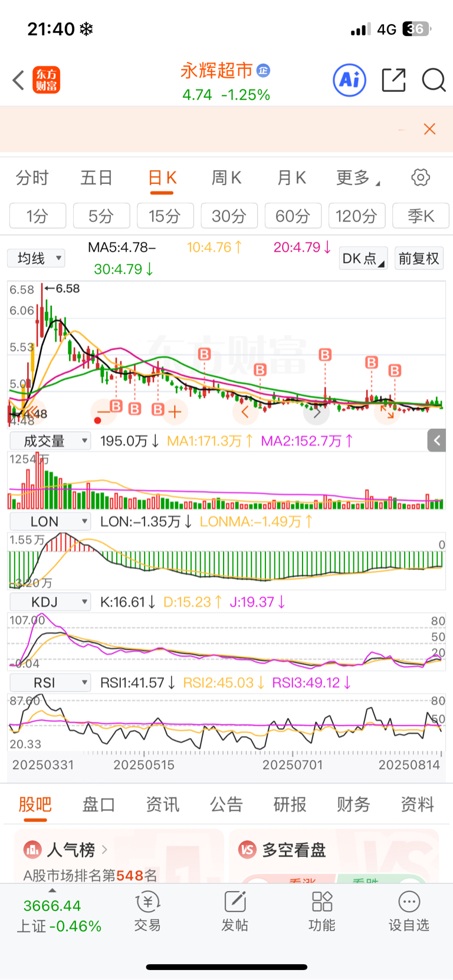Open the 成交量 indicator dropdown
This screenshot has height=980, width=453.
50,441
